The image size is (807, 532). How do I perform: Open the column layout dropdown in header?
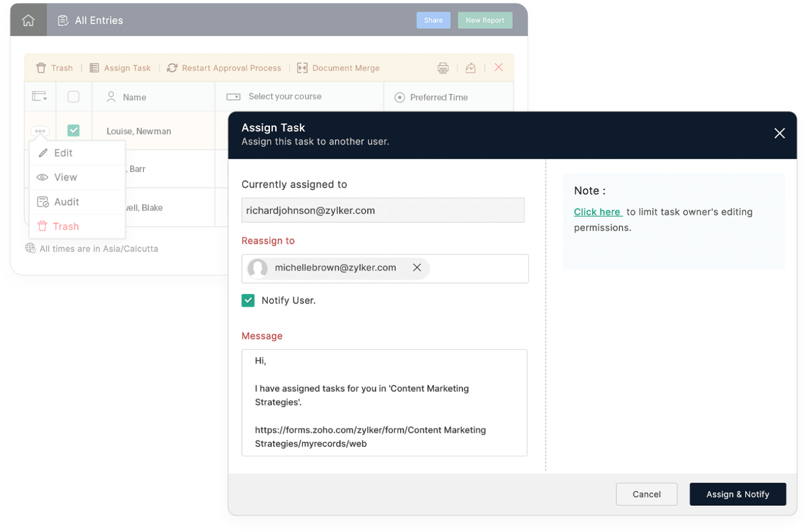pyautogui.click(x=40, y=97)
